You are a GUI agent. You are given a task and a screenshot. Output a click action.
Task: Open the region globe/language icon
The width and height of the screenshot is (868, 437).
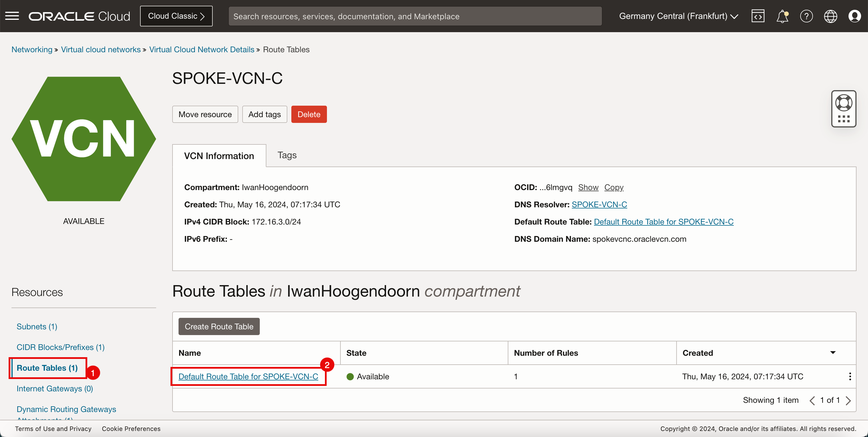(x=830, y=16)
